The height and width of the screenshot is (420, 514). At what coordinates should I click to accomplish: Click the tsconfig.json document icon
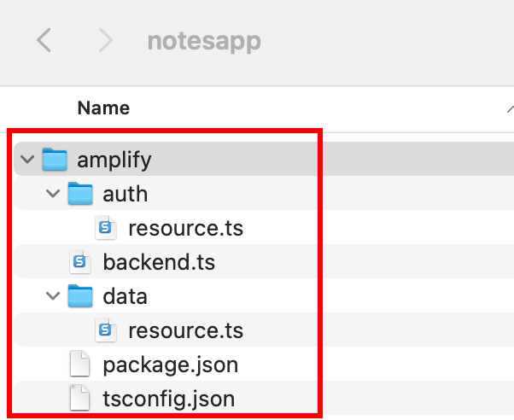[x=79, y=398]
